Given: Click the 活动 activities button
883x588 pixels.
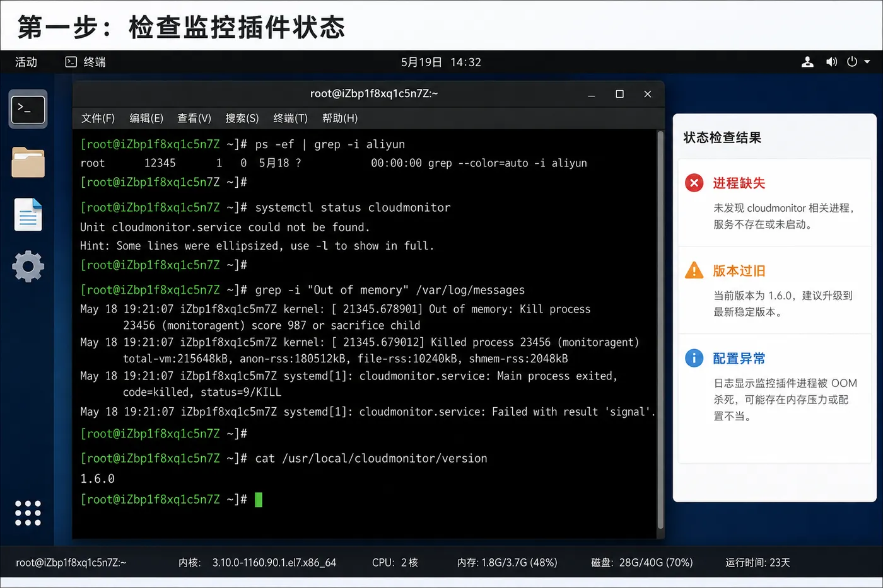Looking at the screenshot, I should coord(26,62).
